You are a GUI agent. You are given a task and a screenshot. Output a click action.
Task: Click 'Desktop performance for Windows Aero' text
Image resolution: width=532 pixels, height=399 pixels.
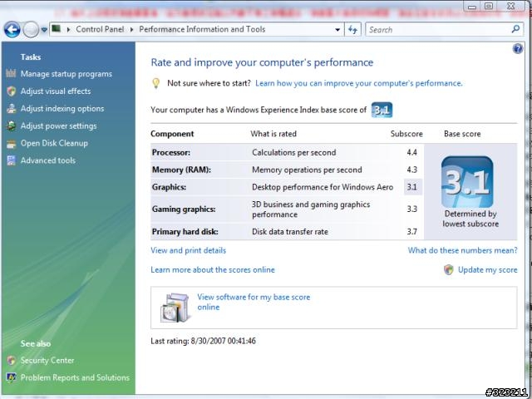click(323, 187)
